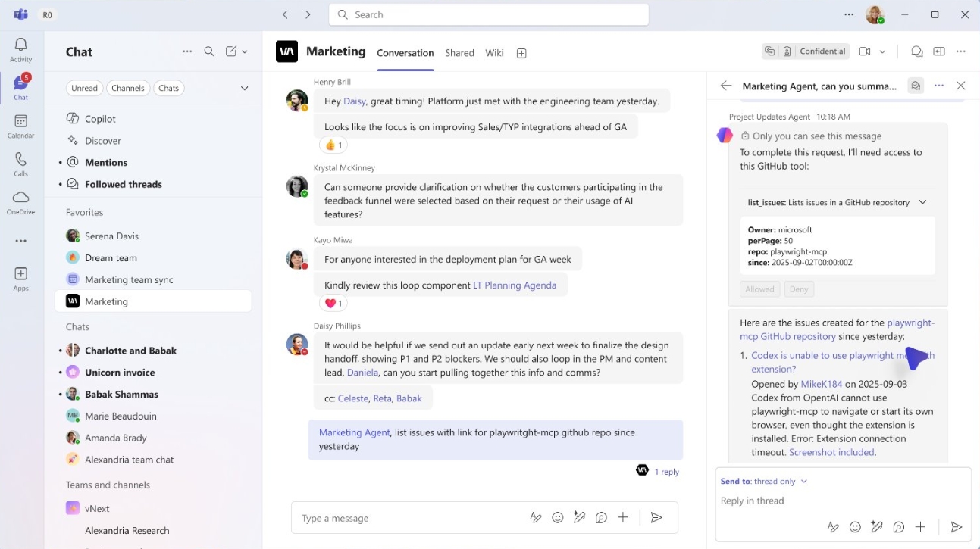Click the emoji icon in the message box
Image resolution: width=980 pixels, height=549 pixels.
tap(558, 518)
